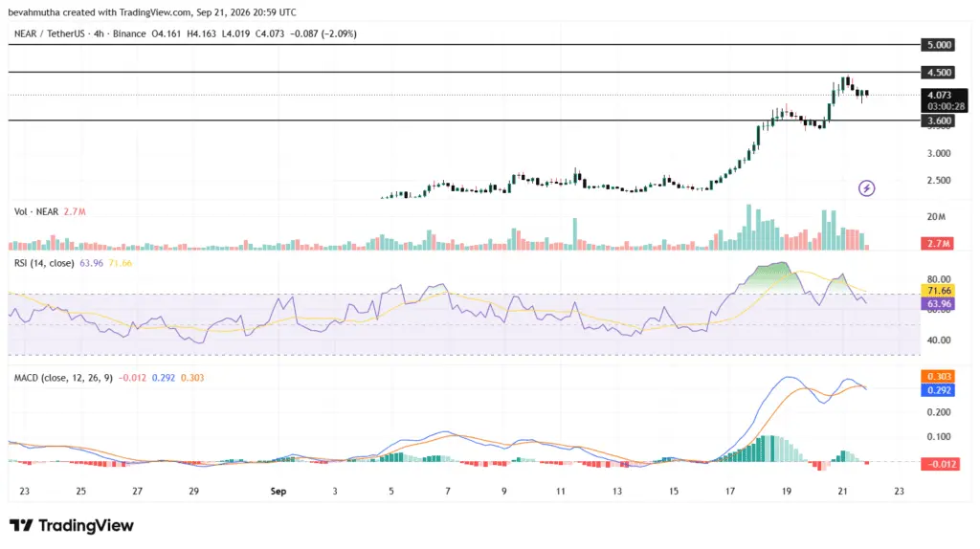This screenshot has height=549, width=980.
Task: Click date 5 on the time axis
Action: click(391, 492)
